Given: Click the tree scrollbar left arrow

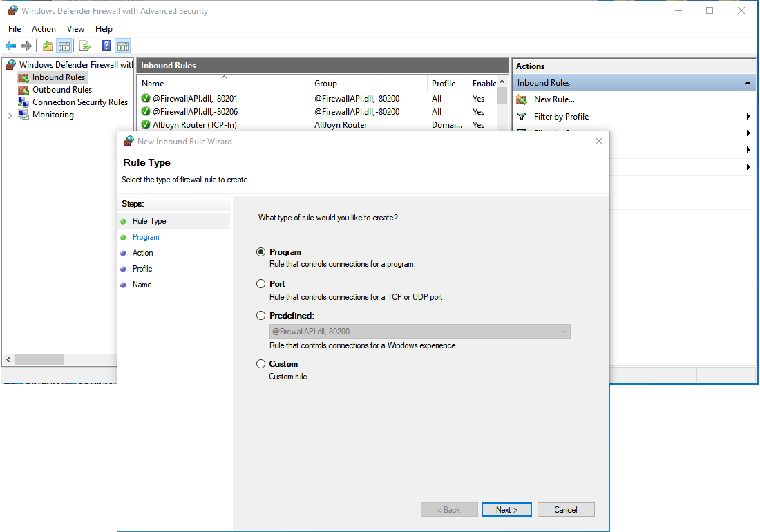Looking at the screenshot, I should point(8,359).
